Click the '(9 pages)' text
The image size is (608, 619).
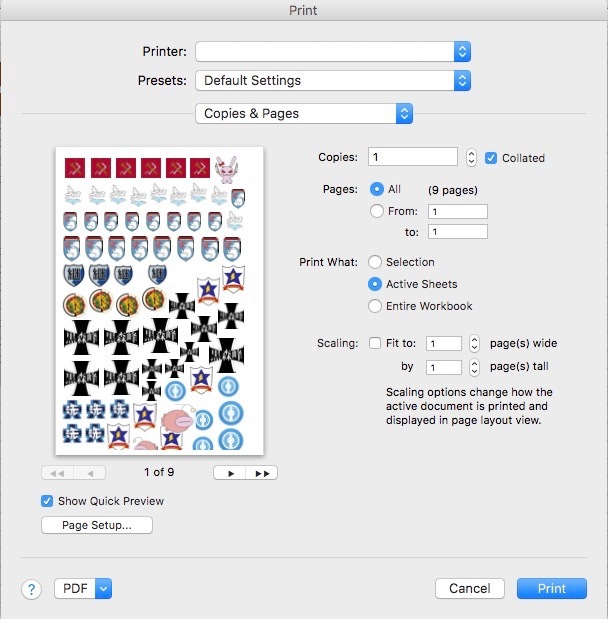point(453,190)
